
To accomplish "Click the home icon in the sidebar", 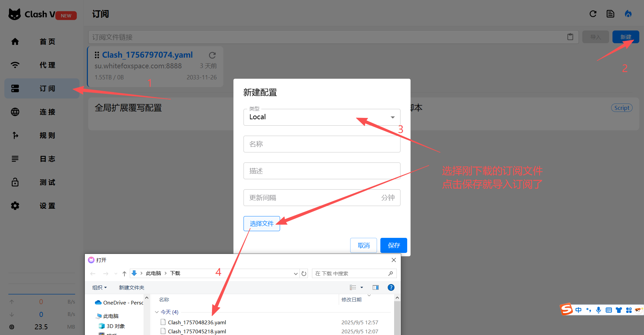I will coord(15,42).
